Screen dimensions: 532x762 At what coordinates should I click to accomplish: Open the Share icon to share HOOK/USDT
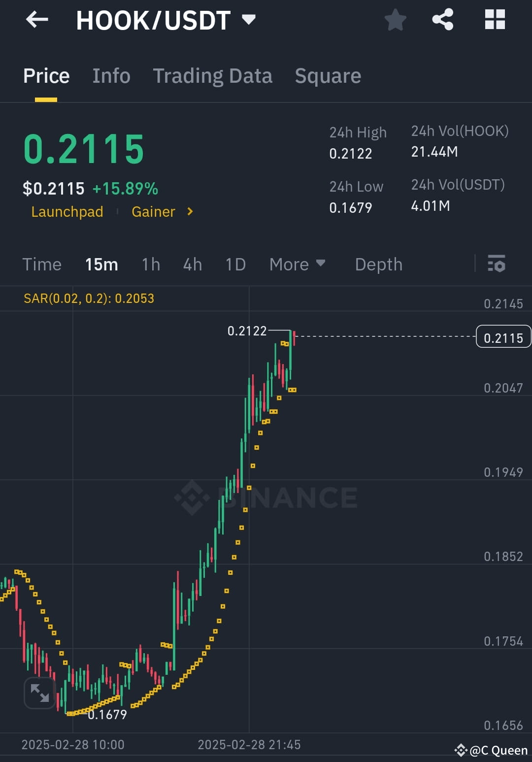pos(442,19)
